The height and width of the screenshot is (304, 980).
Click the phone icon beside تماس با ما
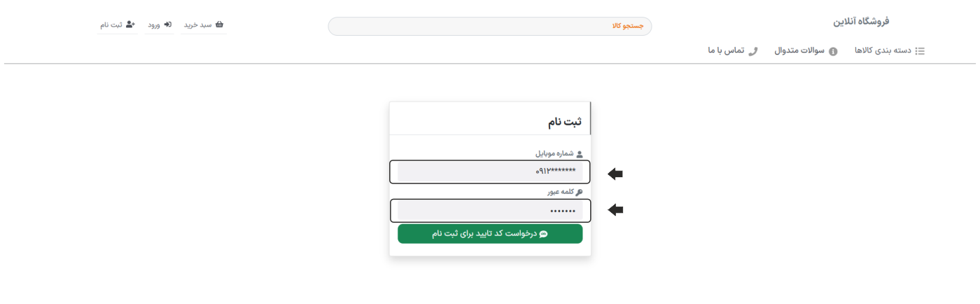coord(753,51)
